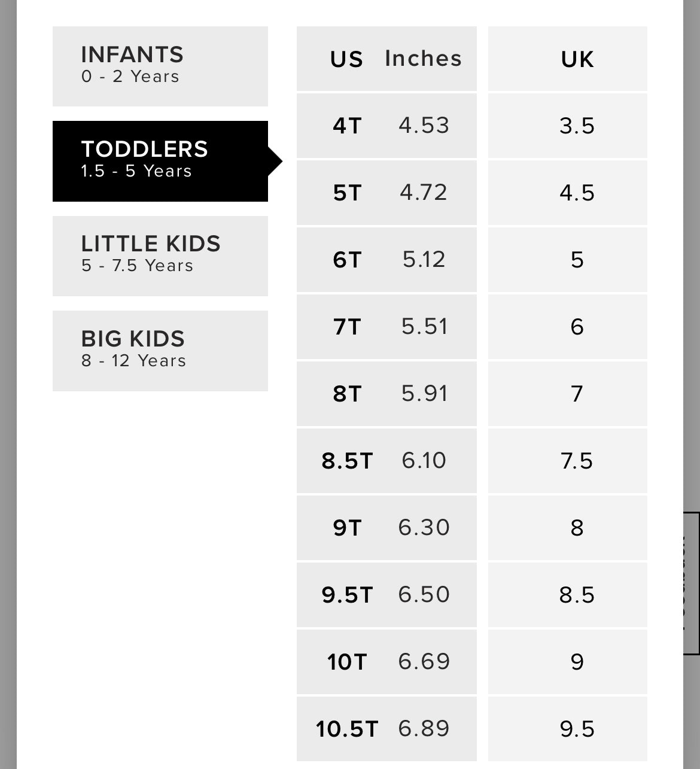Screen dimensions: 700x769
Task: Select the Infants 0 - 2 Years tab
Action: (x=160, y=66)
